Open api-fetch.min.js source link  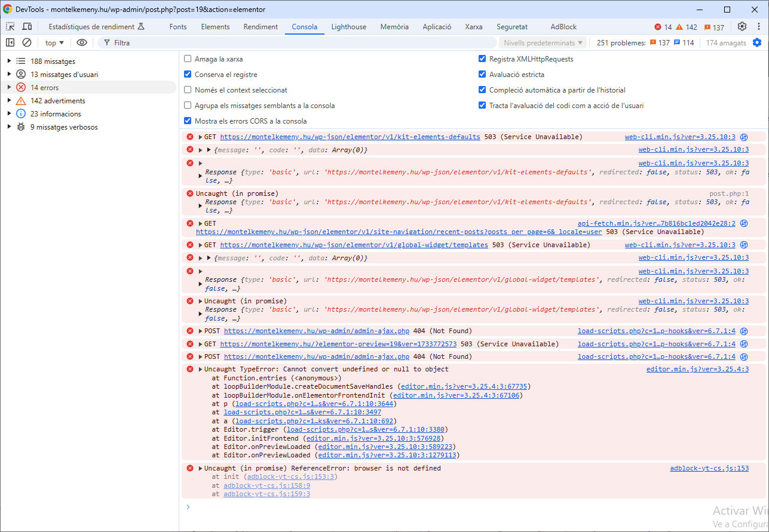(x=657, y=223)
